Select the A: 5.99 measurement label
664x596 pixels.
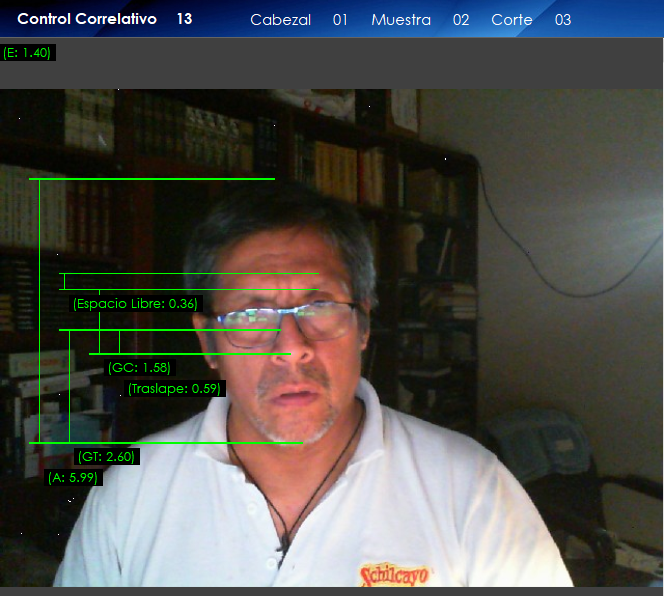click(x=74, y=478)
